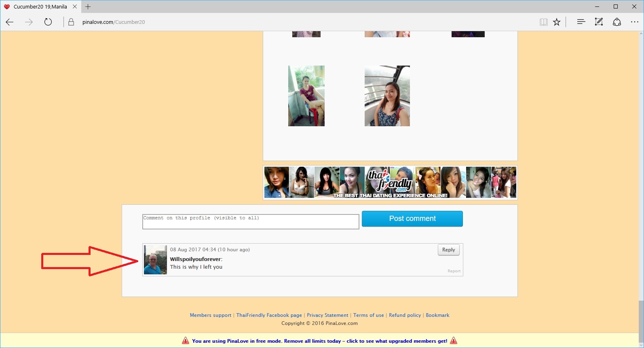644x348 pixels.
Task: Click the browser forward arrow
Action: pos(29,22)
